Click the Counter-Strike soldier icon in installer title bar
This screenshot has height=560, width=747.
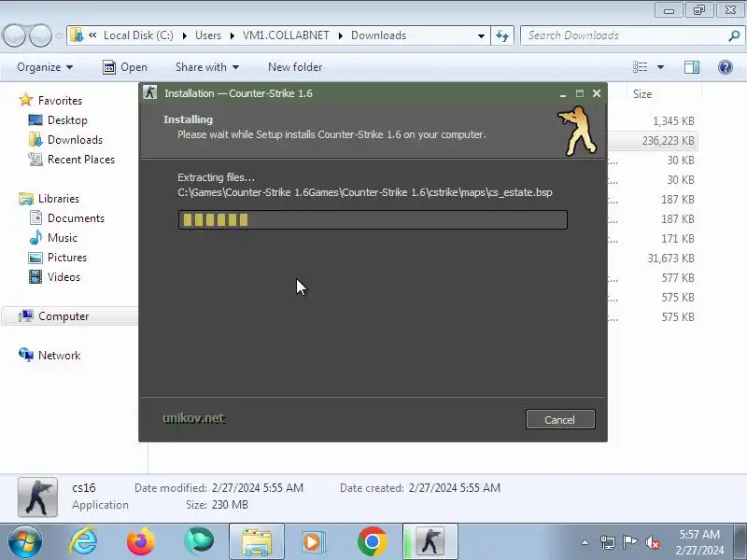click(x=150, y=92)
